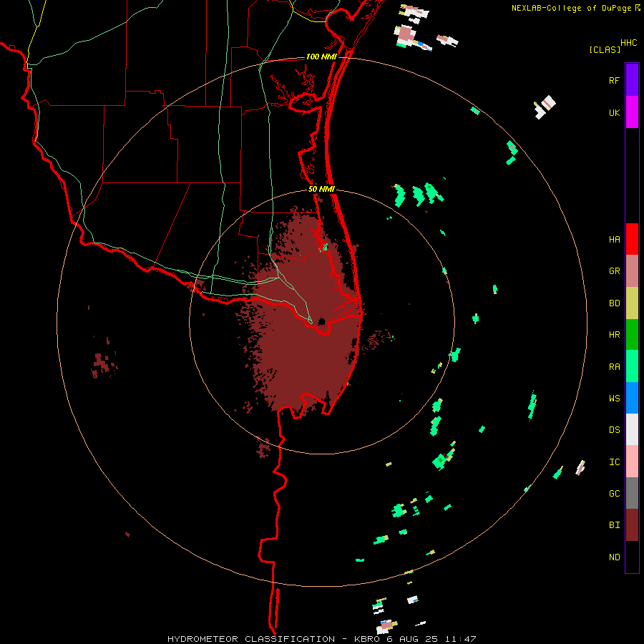Click the "IC" legend label
Screen dimensions: 644x644
pyautogui.click(x=614, y=462)
